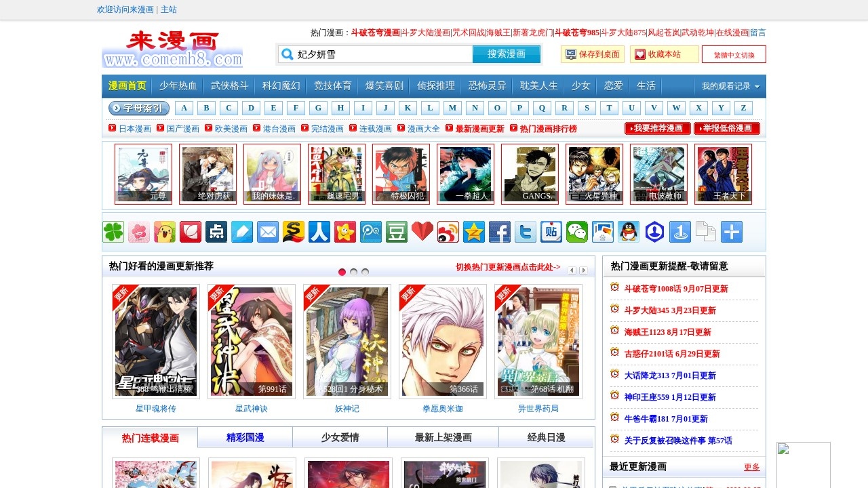Select letter M index
This screenshot has width=868, height=488.
pos(453,108)
